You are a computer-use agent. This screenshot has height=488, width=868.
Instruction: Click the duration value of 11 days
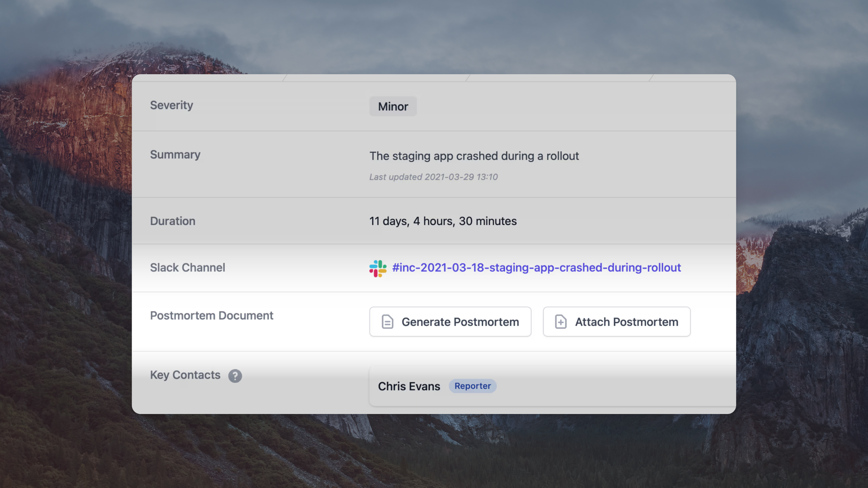(x=443, y=221)
